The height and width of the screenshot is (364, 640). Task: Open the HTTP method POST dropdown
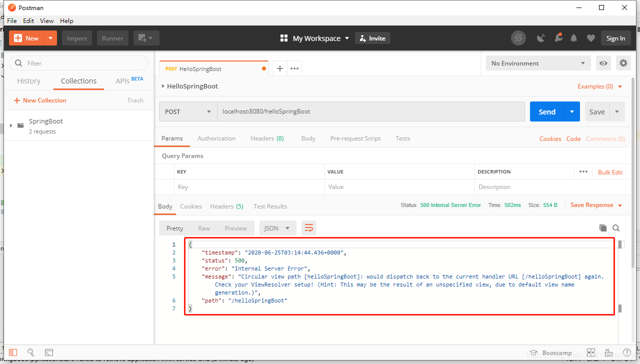188,111
